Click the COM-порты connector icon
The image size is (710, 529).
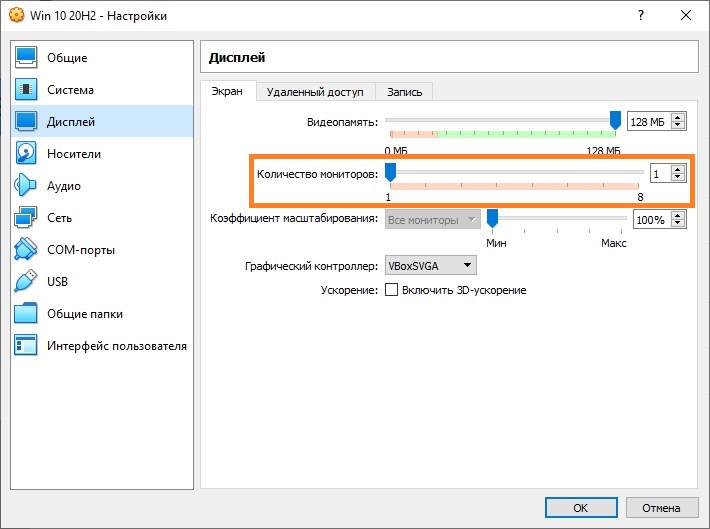[27, 250]
